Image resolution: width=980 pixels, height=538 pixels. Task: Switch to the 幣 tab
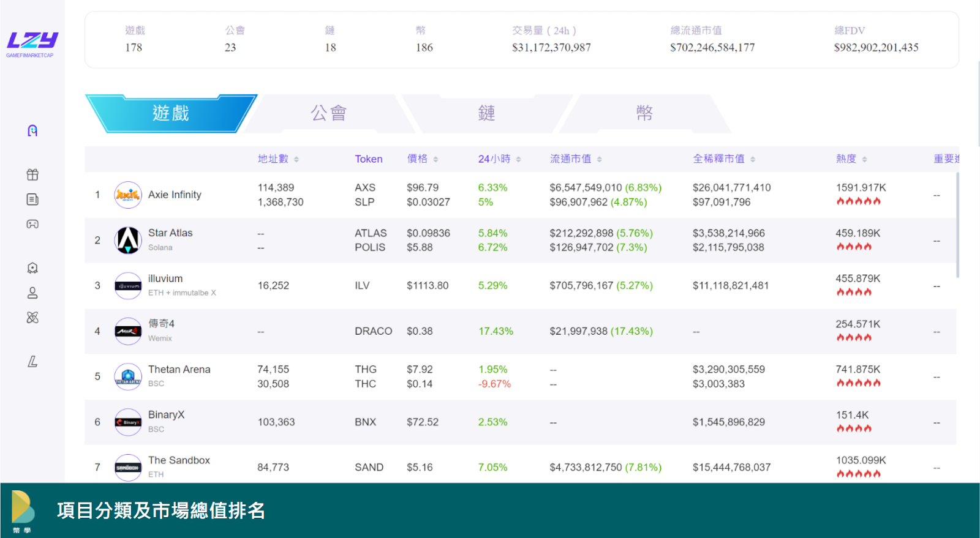coord(644,113)
